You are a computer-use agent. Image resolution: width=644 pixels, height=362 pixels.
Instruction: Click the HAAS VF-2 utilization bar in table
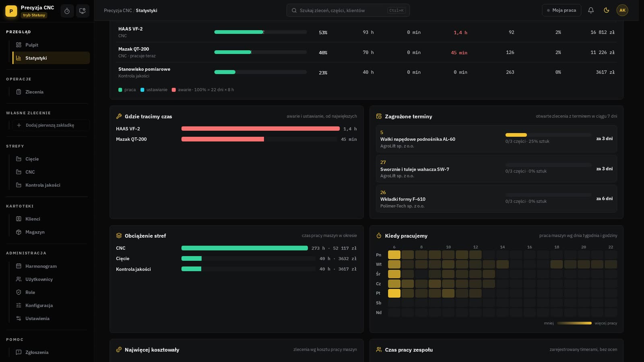[x=260, y=32]
